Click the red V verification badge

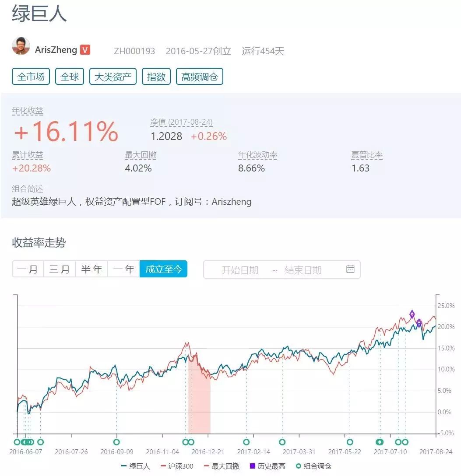click(85, 50)
